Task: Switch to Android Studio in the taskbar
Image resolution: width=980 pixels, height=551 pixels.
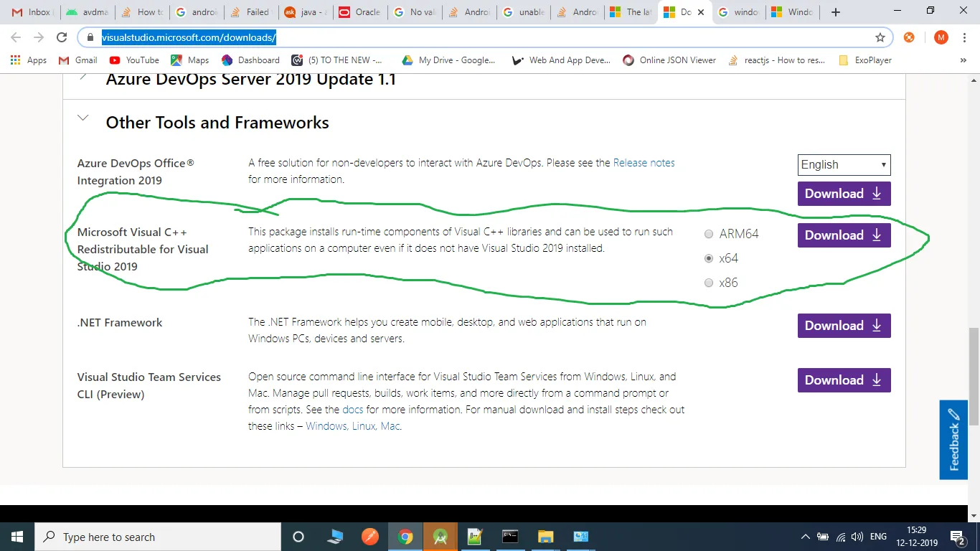Action: 440,537
